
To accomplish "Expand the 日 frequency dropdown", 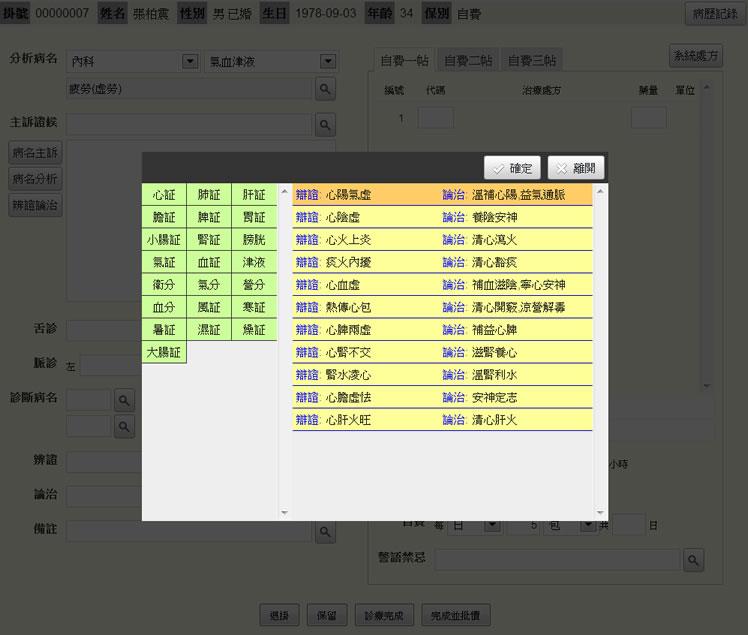I will pyautogui.click(x=491, y=525).
